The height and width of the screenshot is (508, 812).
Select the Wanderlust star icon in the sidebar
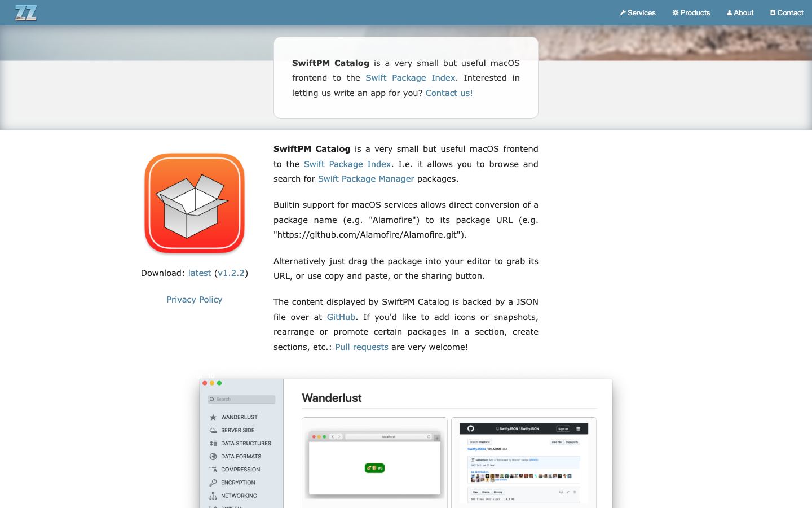[x=213, y=417]
